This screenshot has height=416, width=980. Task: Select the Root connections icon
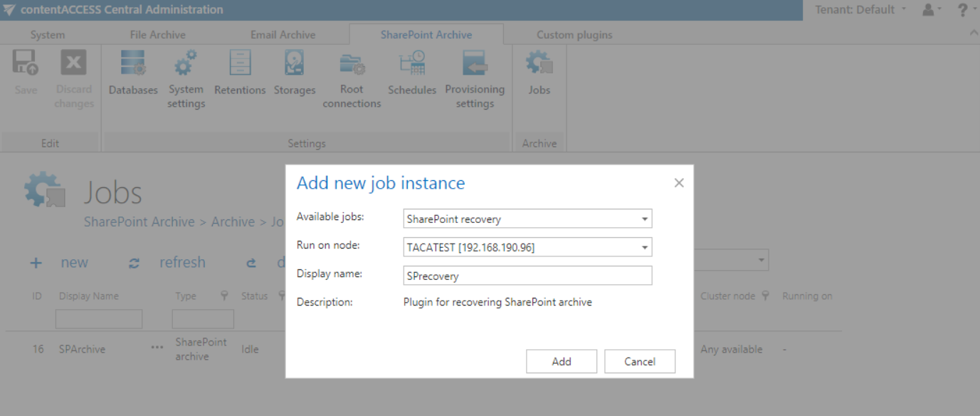point(352,64)
